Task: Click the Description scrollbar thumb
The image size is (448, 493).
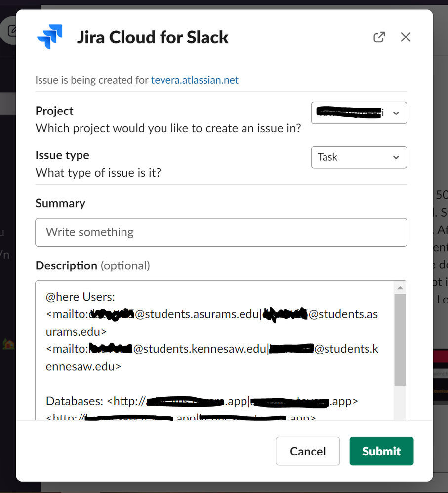Action: [x=400, y=340]
